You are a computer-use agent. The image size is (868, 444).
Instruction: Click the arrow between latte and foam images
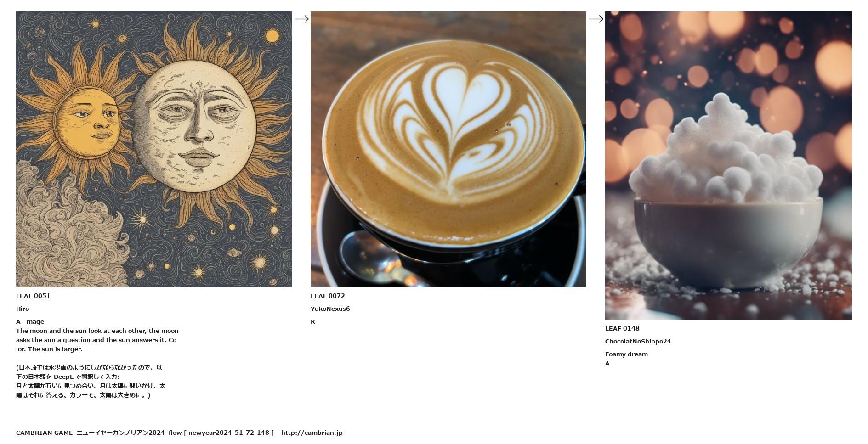click(596, 19)
